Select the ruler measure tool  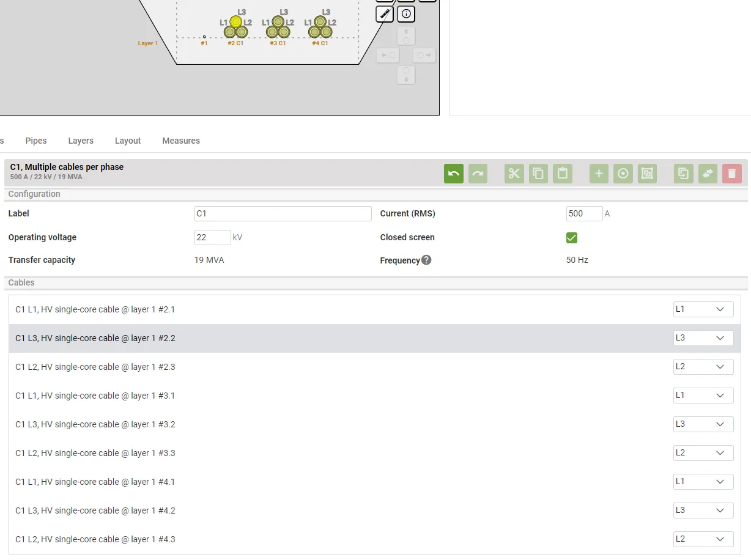[385, 13]
